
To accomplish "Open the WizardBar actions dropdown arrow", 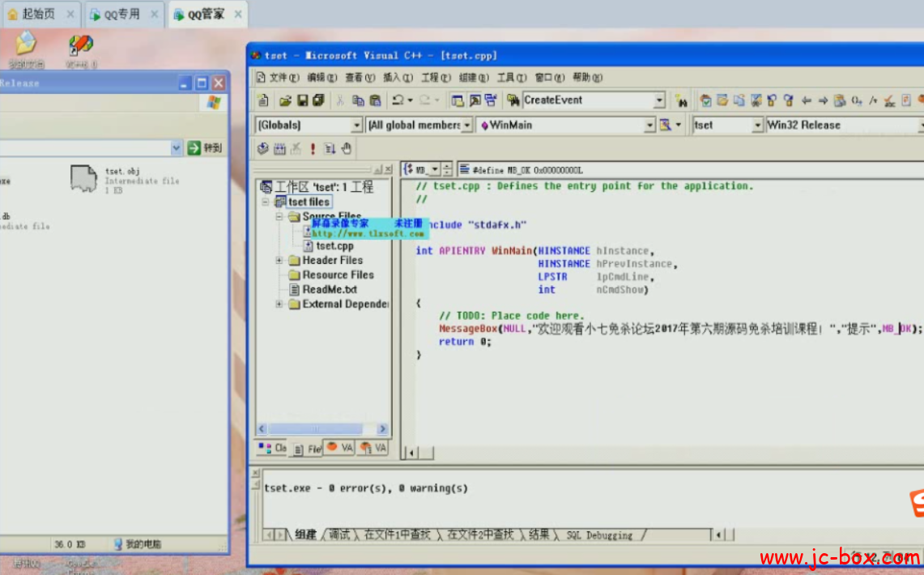I will (679, 125).
